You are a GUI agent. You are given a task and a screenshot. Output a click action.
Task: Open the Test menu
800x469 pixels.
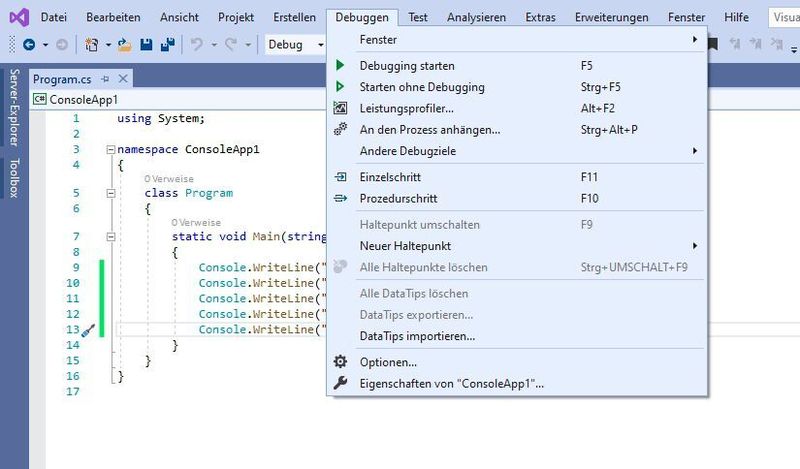(x=417, y=17)
